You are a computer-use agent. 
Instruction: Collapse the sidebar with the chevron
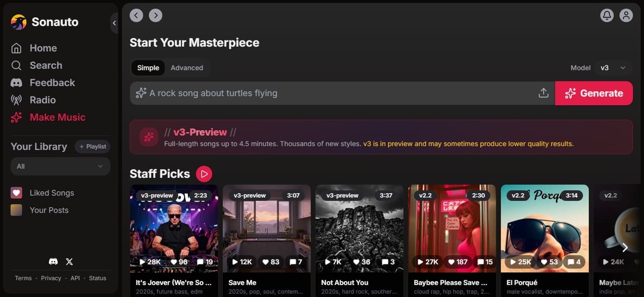[114, 23]
